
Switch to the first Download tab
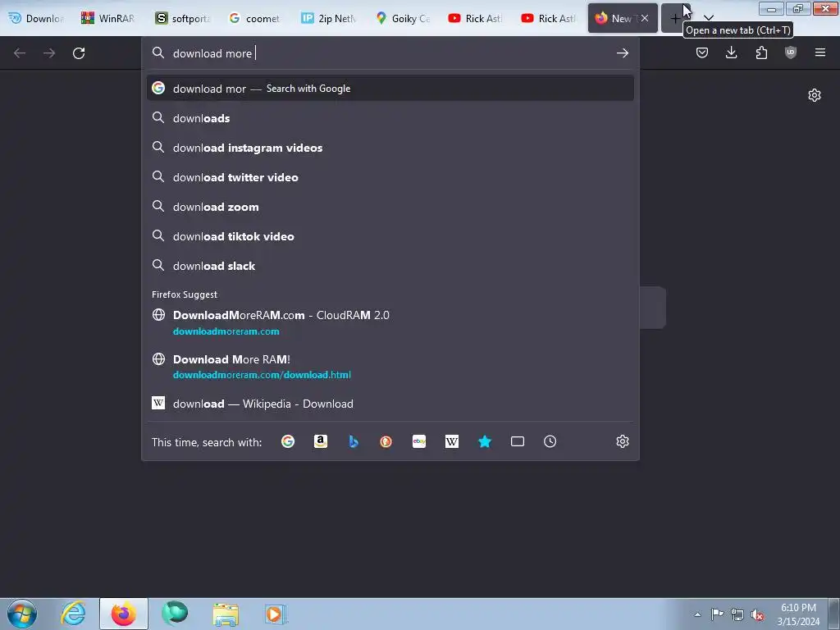(35, 18)
